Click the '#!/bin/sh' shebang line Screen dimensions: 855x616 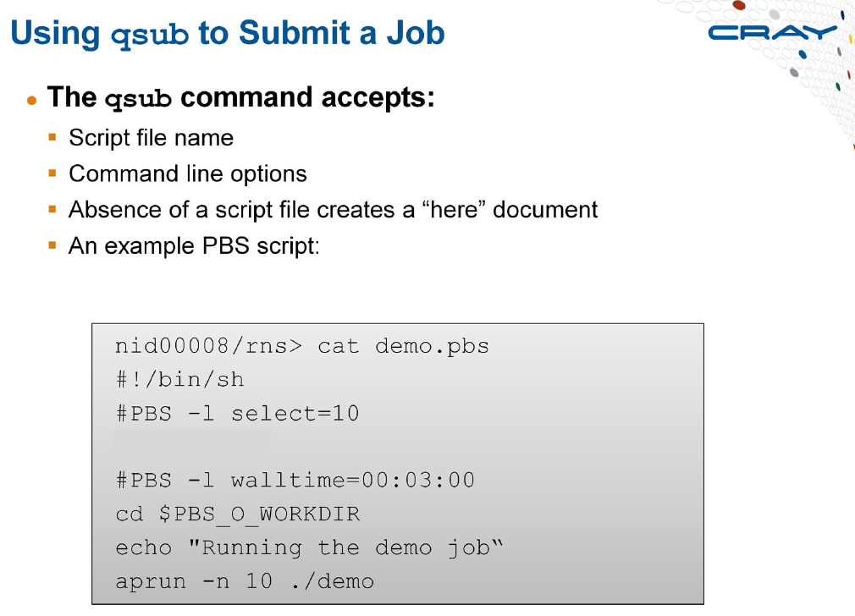click(180, 379)
